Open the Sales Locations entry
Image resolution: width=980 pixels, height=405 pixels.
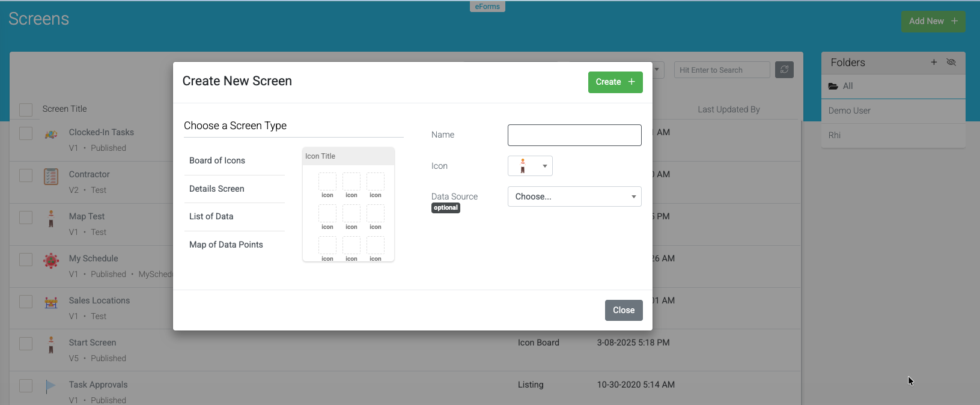point(99,300)
